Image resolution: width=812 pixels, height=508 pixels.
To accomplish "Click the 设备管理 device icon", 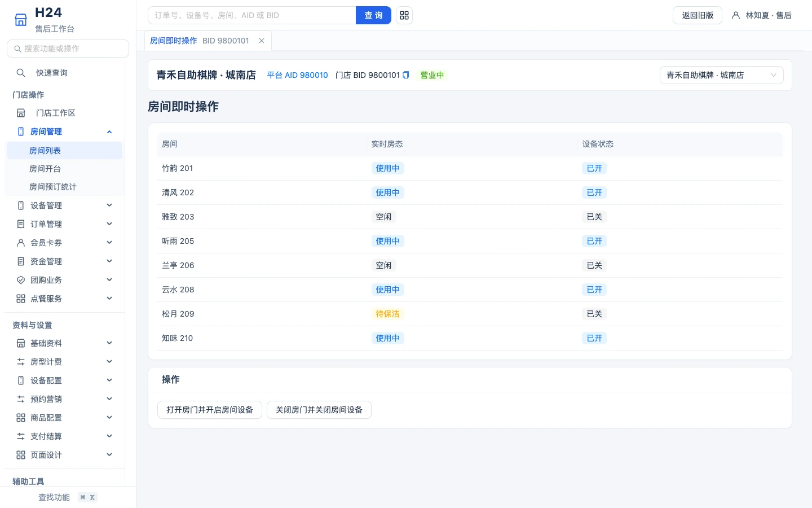I will tap(21, 205).
